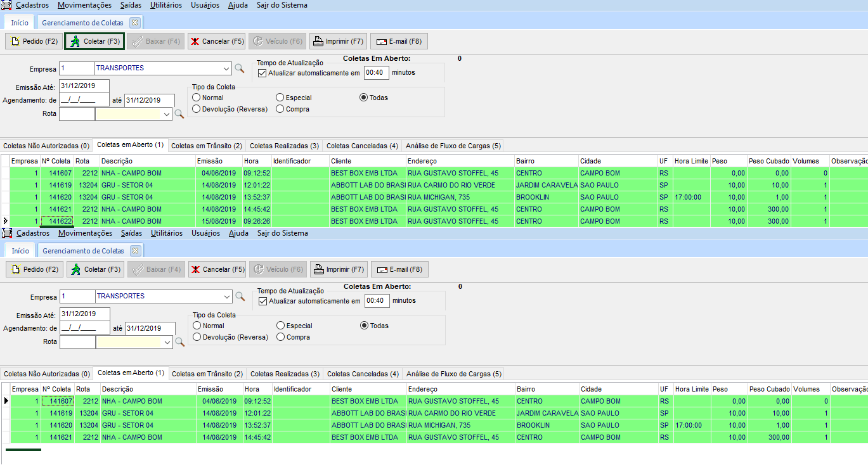Click the upper Emissão Até date field

tap(84, 86)
